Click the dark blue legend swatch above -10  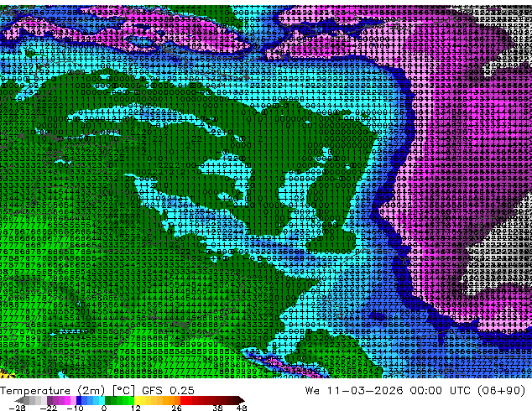79,400
